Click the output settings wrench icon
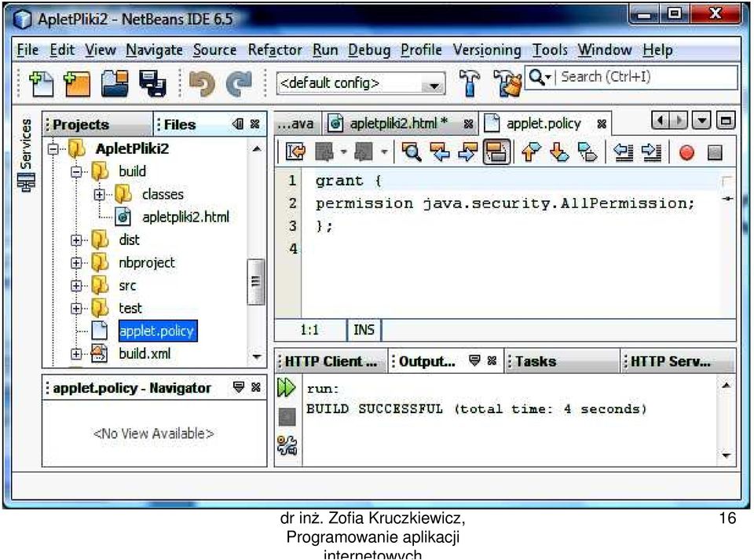Image resolution: width=754 pixels, height=560 pixels. tap(287, 445)
